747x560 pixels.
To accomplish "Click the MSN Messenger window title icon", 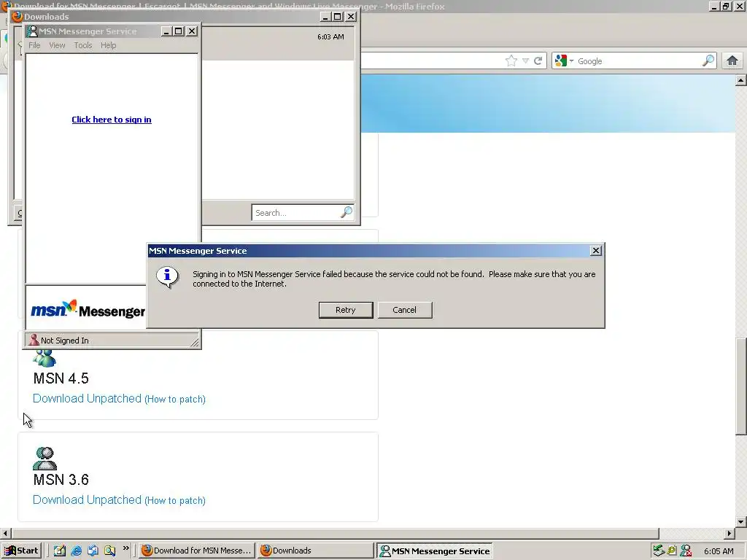I will pyautogui.click(x=32, y=31).
